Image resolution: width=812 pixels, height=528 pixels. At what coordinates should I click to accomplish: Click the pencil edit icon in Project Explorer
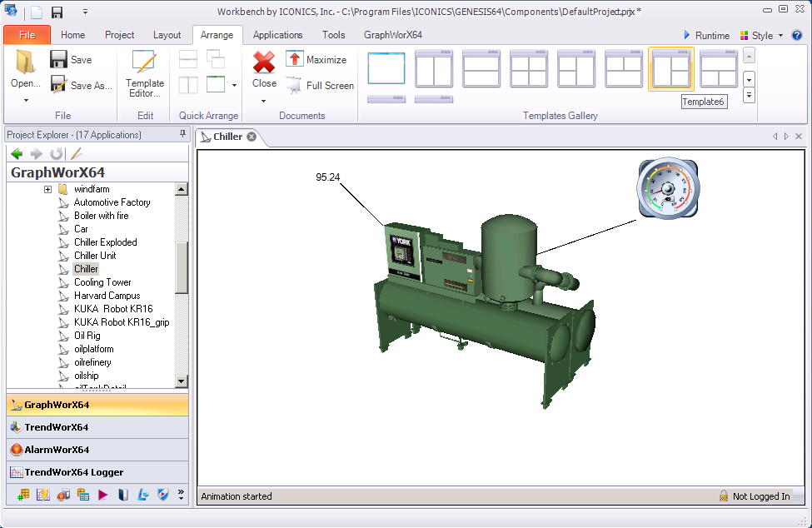76,154
